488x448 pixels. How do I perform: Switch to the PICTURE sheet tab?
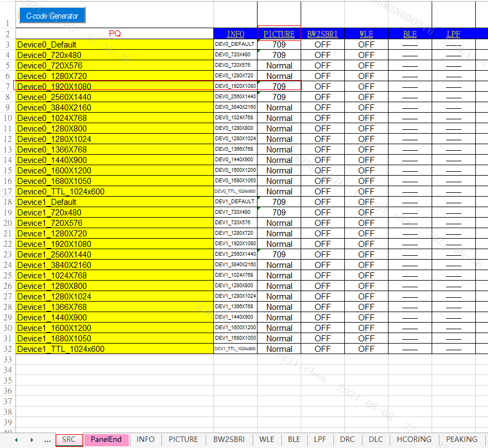click(x=183, y=439)
